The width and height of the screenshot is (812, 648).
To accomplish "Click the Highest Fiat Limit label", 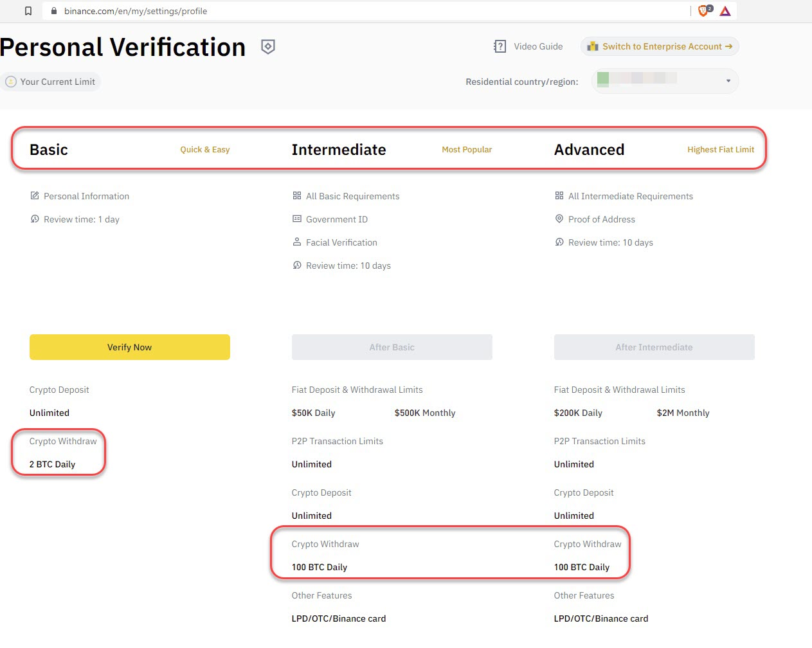I will (721, 150).
